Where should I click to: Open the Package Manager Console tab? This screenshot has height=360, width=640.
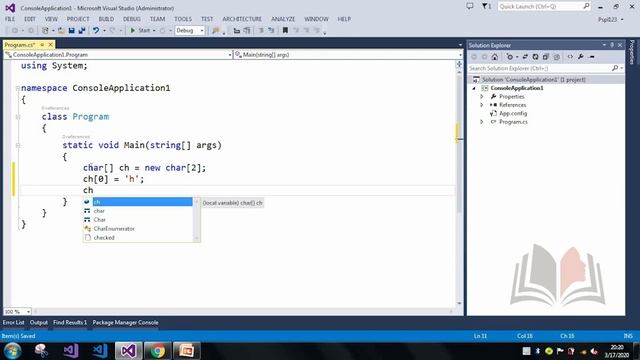click(125, 322)
